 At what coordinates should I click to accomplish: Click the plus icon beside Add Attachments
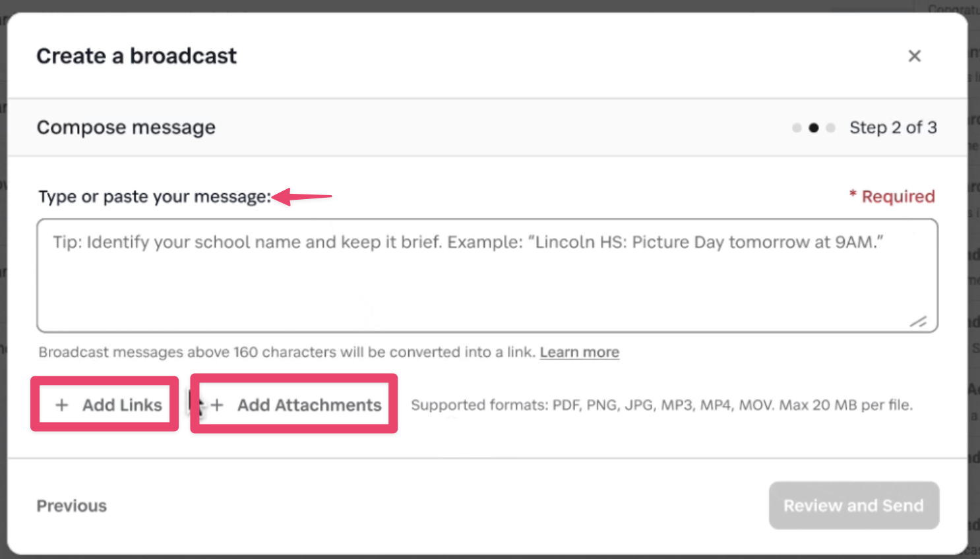point(217,405)
